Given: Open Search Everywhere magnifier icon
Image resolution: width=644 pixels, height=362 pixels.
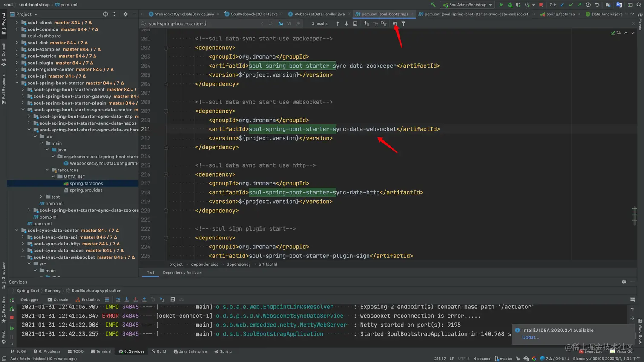Looking at the screenshot, I should [639, 5].
